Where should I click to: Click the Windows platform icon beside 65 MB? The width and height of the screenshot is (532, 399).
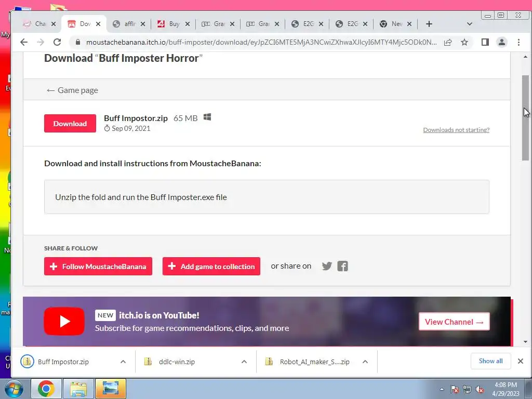pos(207,117)
